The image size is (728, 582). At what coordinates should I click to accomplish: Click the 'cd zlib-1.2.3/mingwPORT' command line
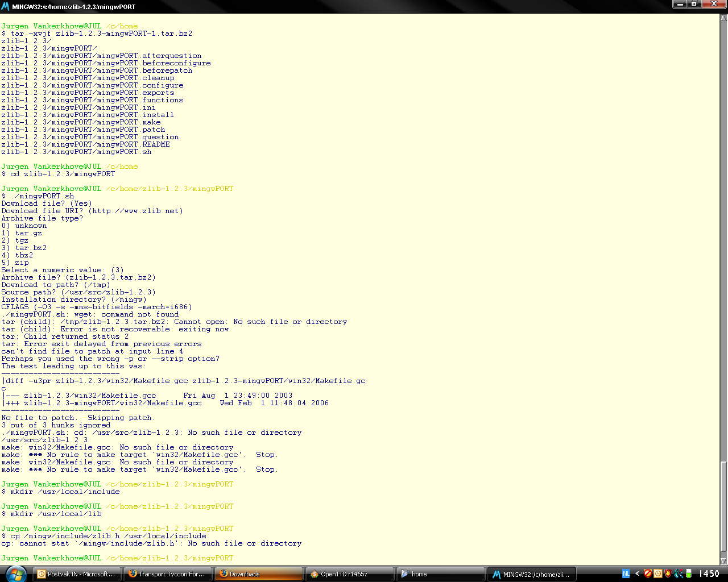pos(58,174)
